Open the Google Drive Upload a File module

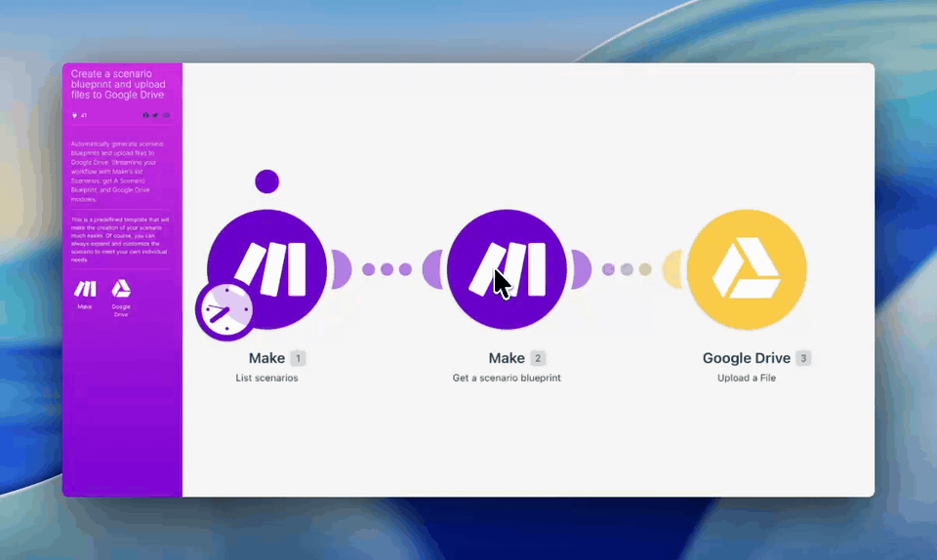[747, 268]
